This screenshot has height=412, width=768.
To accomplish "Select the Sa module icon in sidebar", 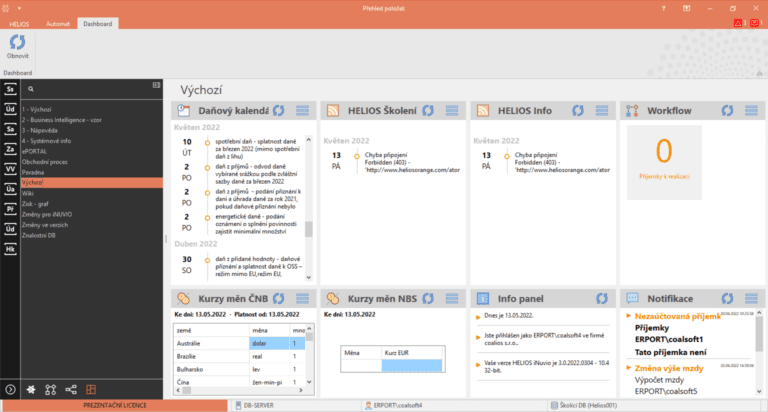I will point(10,129).
